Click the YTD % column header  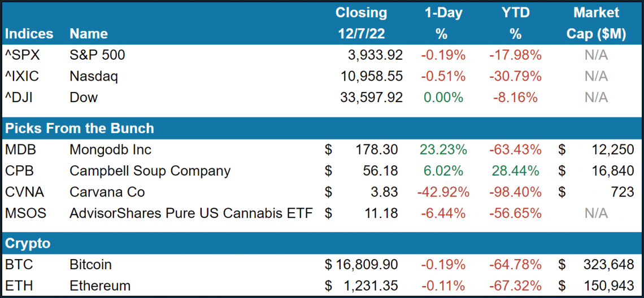tap(515, 23)
